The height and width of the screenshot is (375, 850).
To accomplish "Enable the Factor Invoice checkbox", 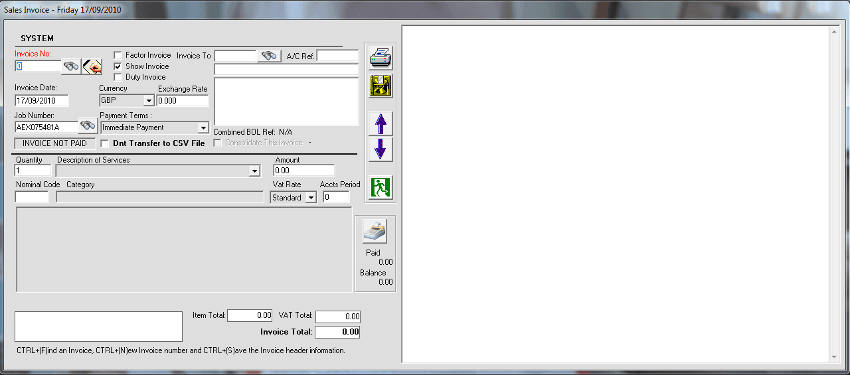I will [x=118, y=55].
